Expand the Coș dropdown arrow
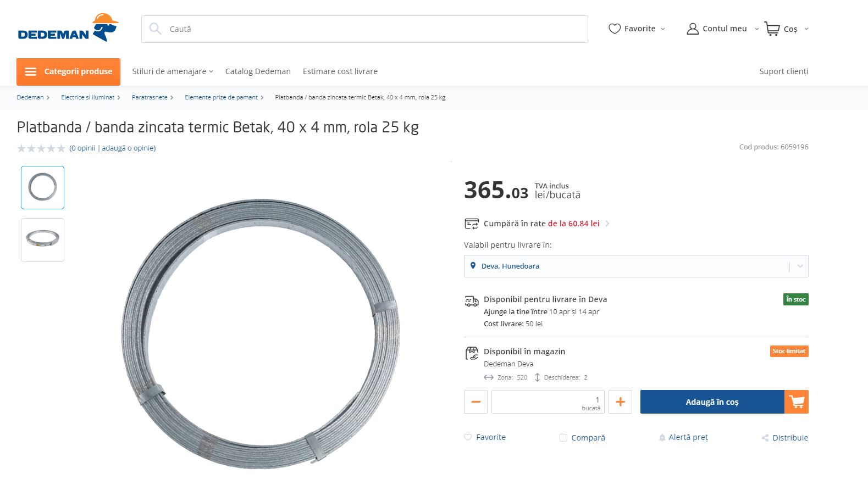 tap(806, 29)
